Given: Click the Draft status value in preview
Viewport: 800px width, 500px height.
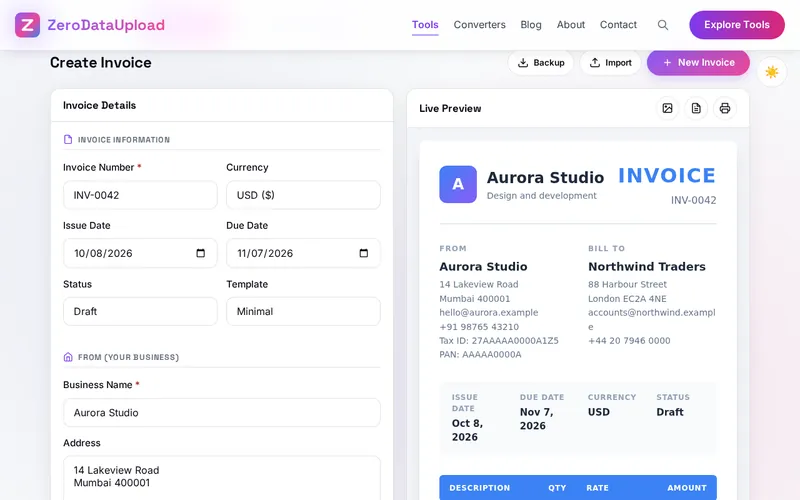Looking at the screenshot, I should coord(670,412).
